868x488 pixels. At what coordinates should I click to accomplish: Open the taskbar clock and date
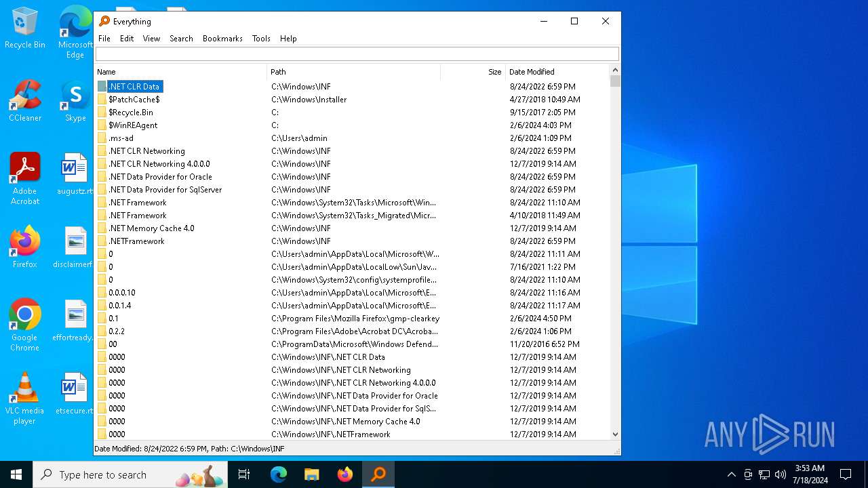pos(810,474)
